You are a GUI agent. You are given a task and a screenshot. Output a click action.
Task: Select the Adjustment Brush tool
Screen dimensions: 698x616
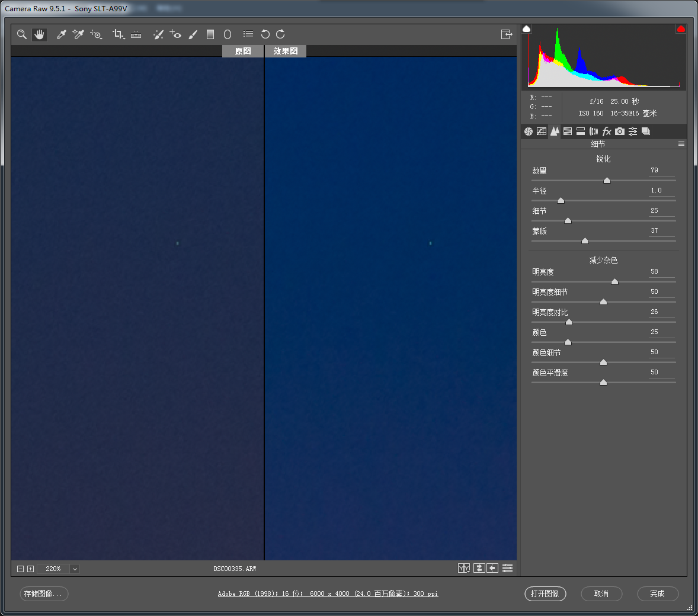(193, 34)
